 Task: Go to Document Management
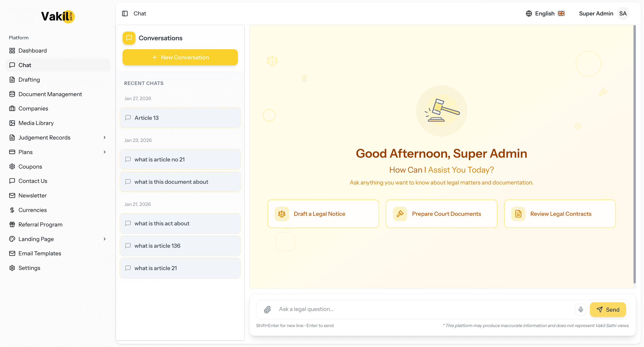click(x=50, y=94)
